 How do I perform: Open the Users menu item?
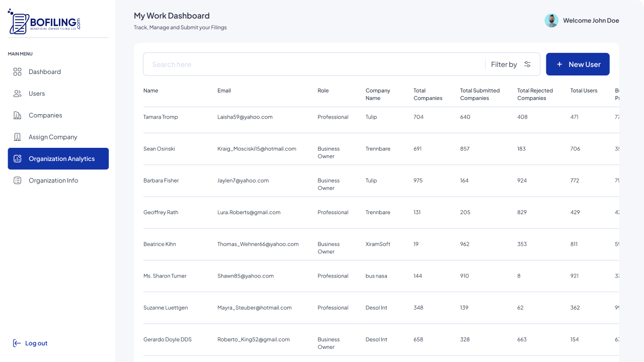coord(37,94)
